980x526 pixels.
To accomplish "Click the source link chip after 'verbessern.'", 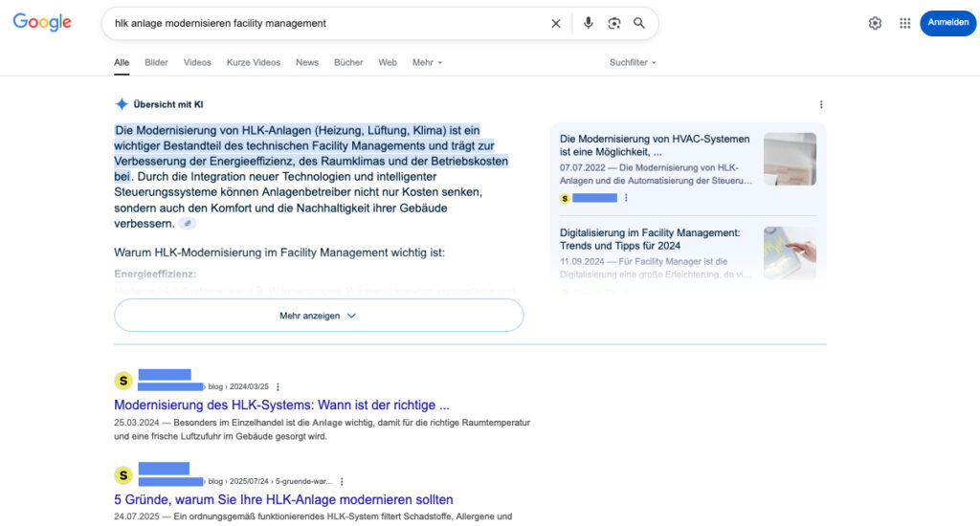I will [x=187, y=223].
